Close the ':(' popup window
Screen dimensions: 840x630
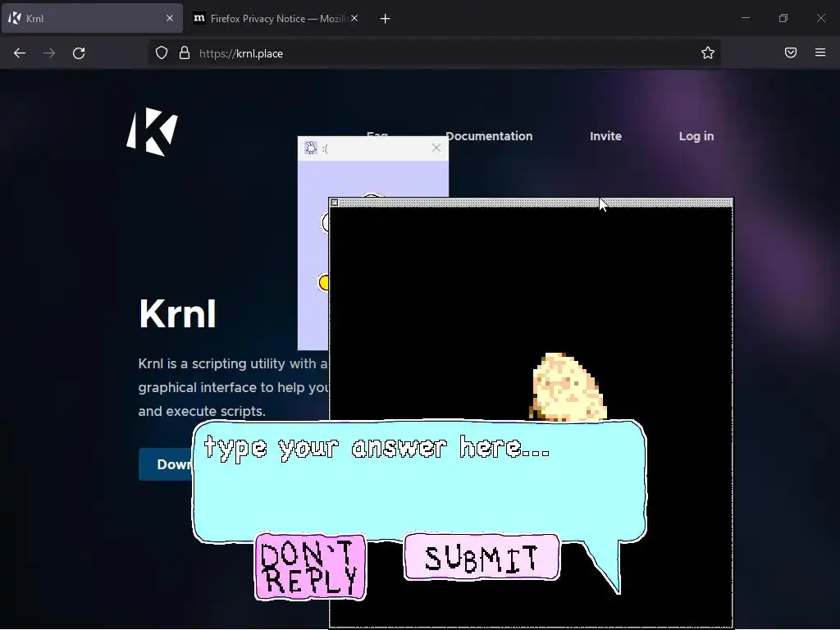point(436,148)
